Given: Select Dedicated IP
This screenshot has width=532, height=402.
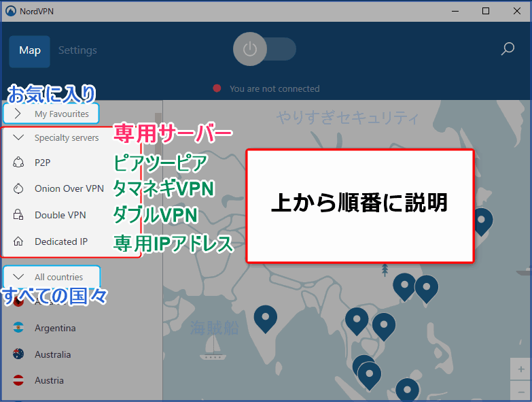Looking at the screenshot, I should [x=61, y=241].
